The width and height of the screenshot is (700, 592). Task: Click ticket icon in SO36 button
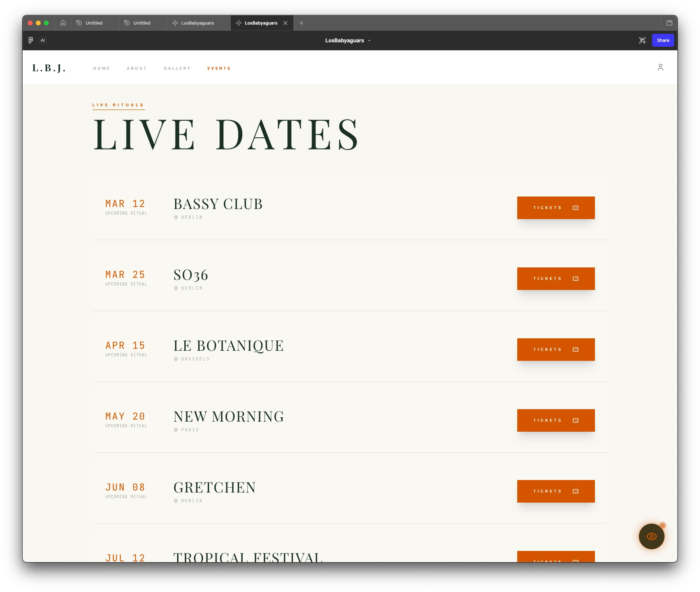(576, 279)
